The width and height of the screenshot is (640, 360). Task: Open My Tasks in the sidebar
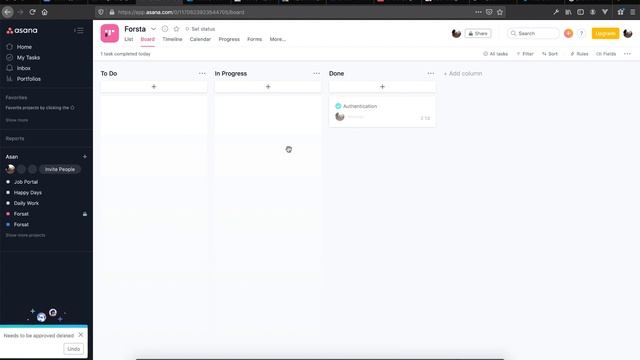pyautogui.click(x=28, y=58)
